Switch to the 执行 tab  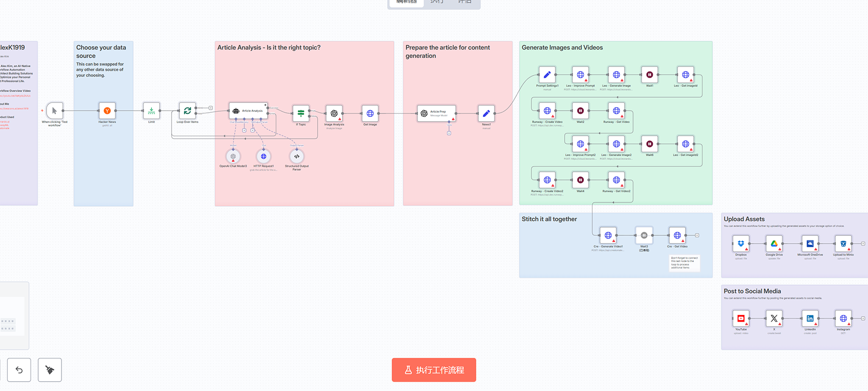coord(437,2)
